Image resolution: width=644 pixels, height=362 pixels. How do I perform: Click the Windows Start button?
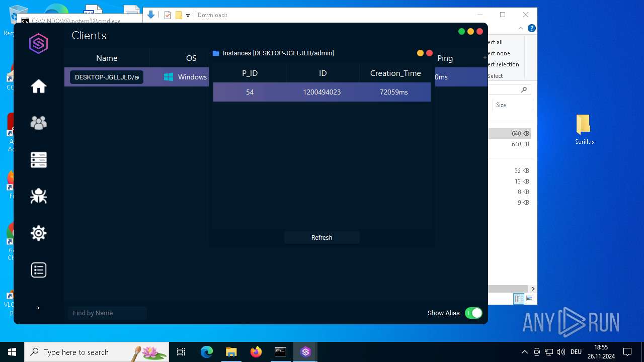point(12,352)
